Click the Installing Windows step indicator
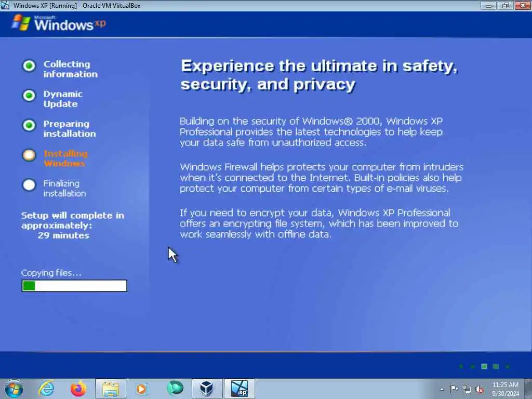Screen dimensions: 532x399 29,155
